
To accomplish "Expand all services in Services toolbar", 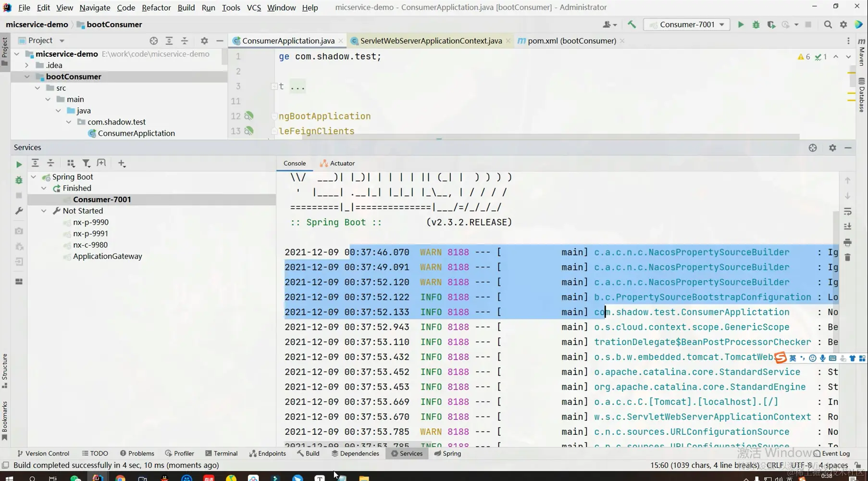I will click(x=35, y=163).
